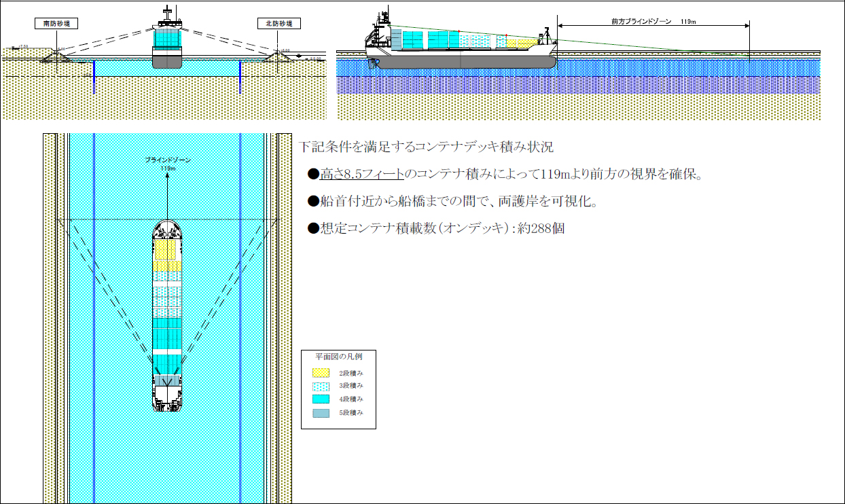Click the dotted 3段積み legend swatch

pyautogui.click(x=321, y=386)
